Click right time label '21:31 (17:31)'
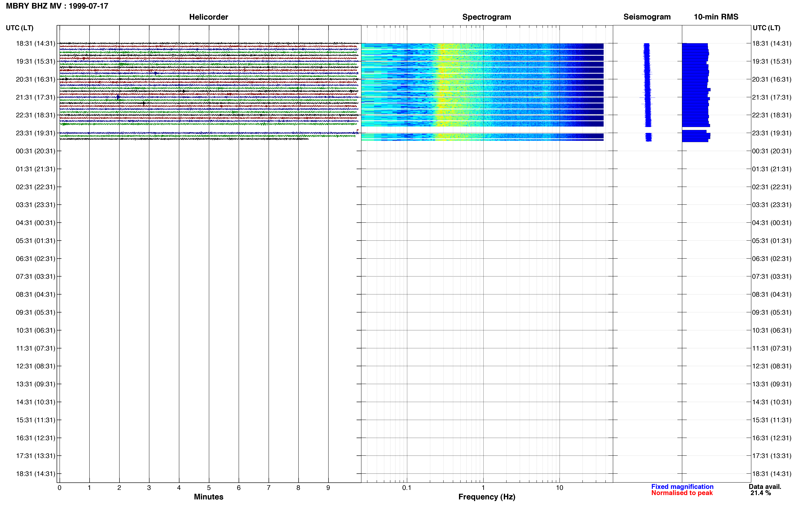Viewport: 812px width, 508px height. coord(772,97)
